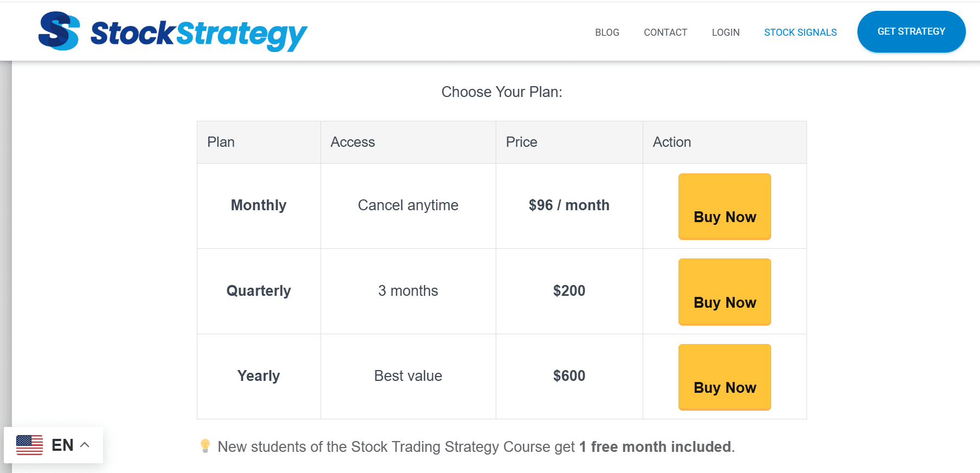Expand the EN language selector chevron

pos(85,445)
